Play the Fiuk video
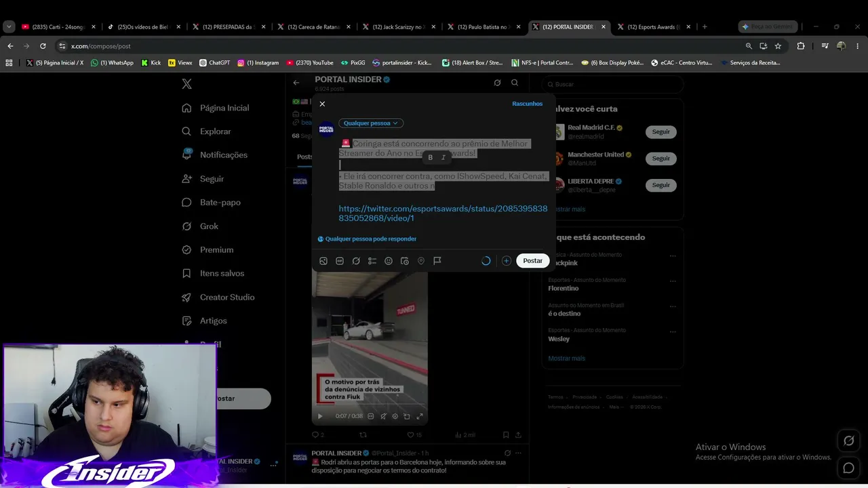 point(320,416)
